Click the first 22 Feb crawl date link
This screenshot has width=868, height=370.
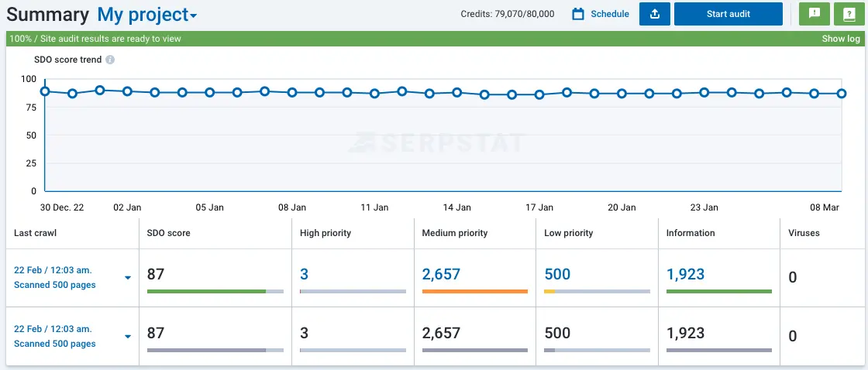[x=53, y=270]
